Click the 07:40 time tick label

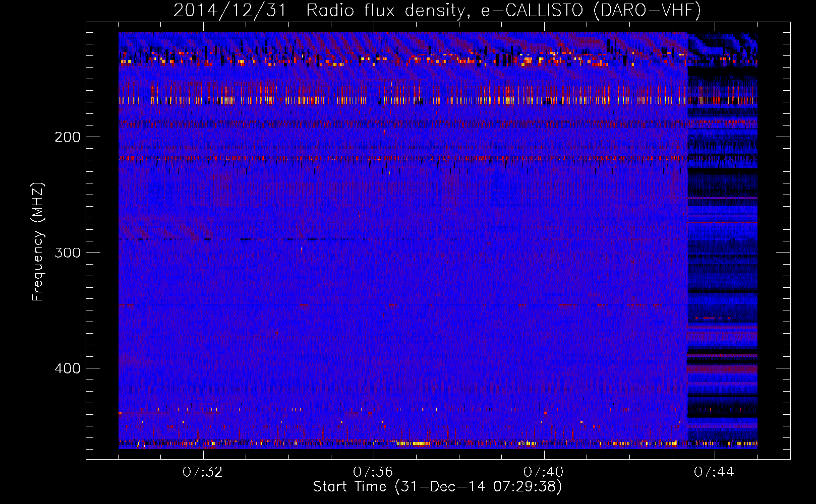[x=544, y=472]
